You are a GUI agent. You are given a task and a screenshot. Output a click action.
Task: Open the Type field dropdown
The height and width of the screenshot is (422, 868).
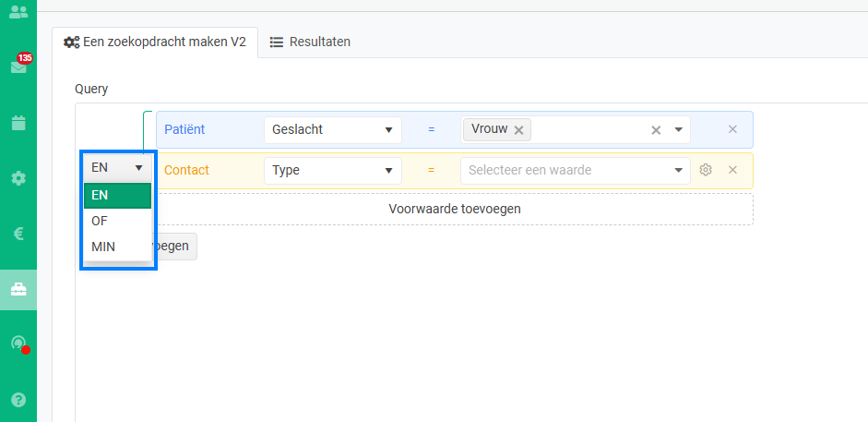[x=332, y=170]
